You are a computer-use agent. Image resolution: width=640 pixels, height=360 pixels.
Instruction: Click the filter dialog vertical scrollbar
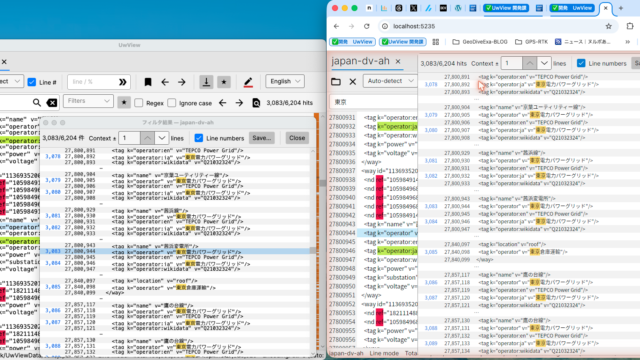(x=313, y=250)
